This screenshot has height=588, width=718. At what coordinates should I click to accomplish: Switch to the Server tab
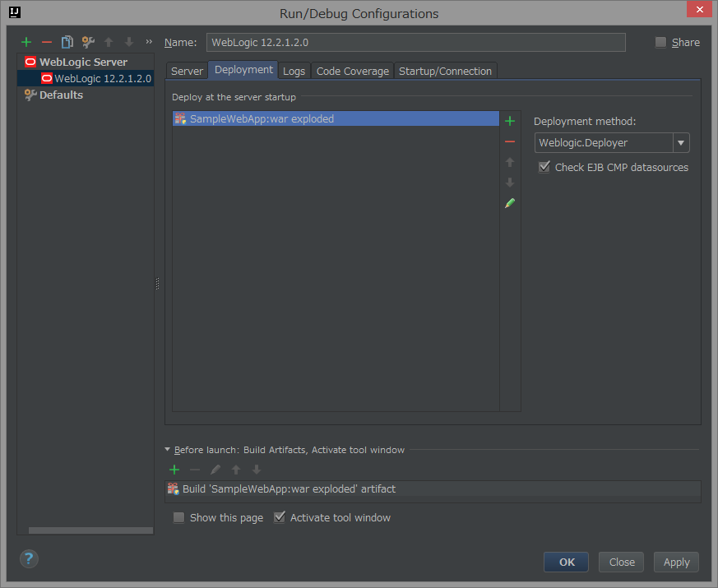pyautogui.click(x=187, y=71)
